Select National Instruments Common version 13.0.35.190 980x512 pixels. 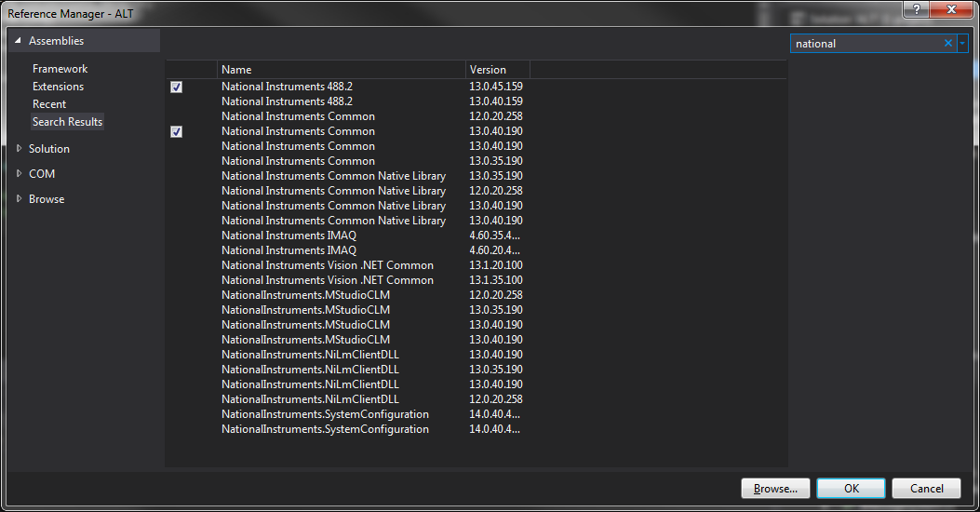[476, 161]
